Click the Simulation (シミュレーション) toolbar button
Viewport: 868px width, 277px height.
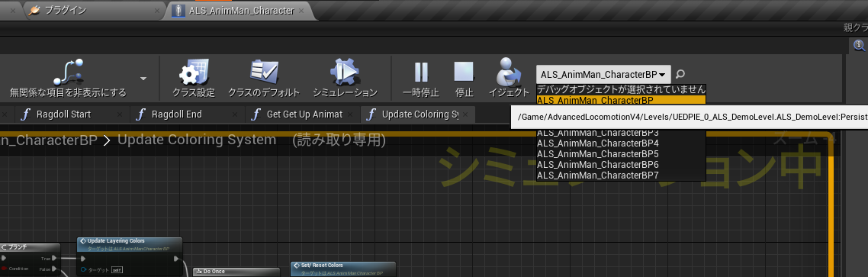tap(345, 78)
